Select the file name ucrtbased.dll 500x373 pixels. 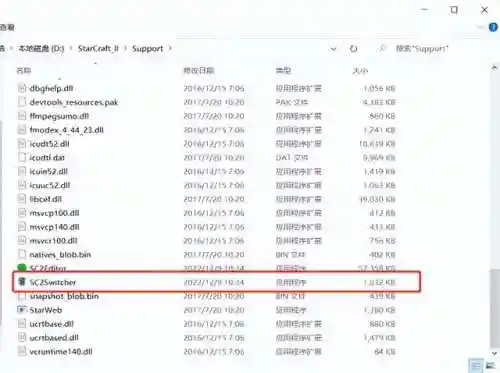coord(54,338)
